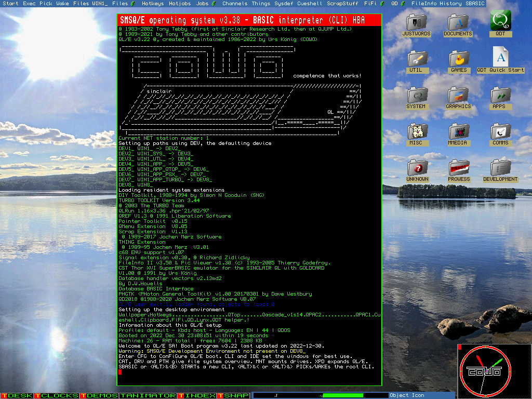Click the 'Profile: default - Kbd: host' line
This screenshot has width=532, height=399.
pyautogui.click(x=204, y=330)
